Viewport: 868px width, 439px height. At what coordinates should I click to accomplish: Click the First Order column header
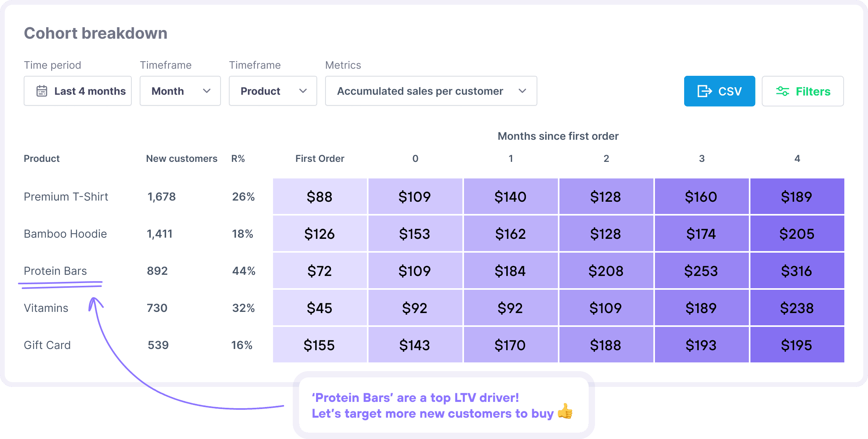320,158
